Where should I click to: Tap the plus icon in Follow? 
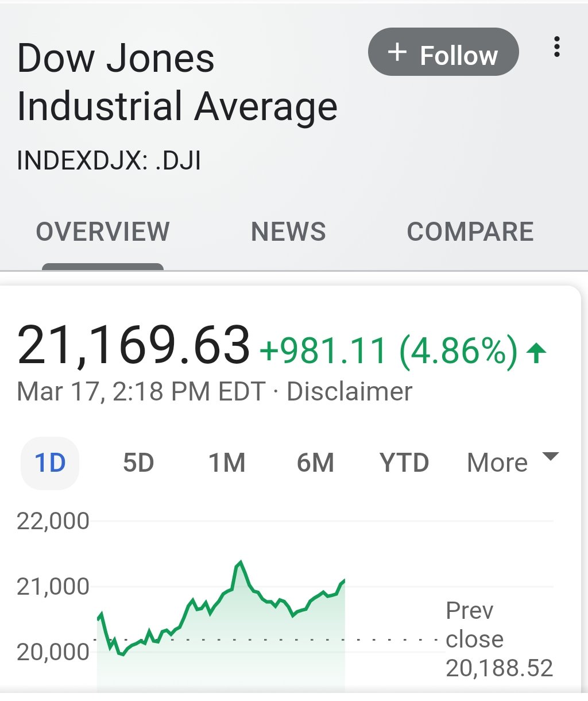click(x=397, y=52)
